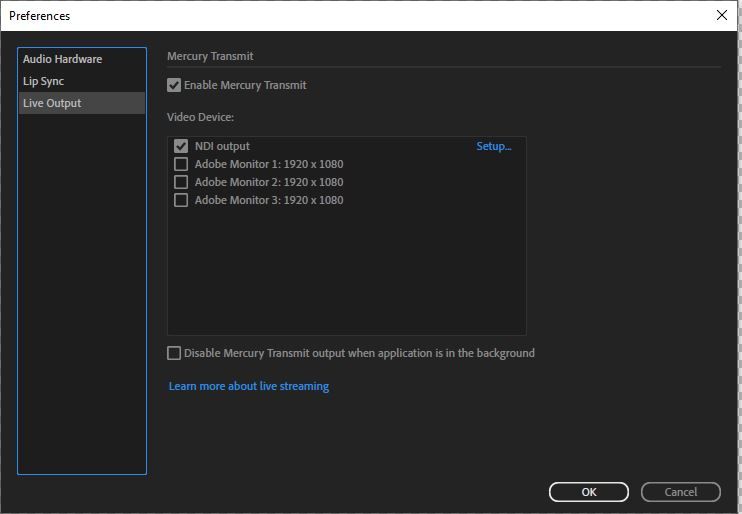
Task: Select the Live Output category
Action: 52,103
